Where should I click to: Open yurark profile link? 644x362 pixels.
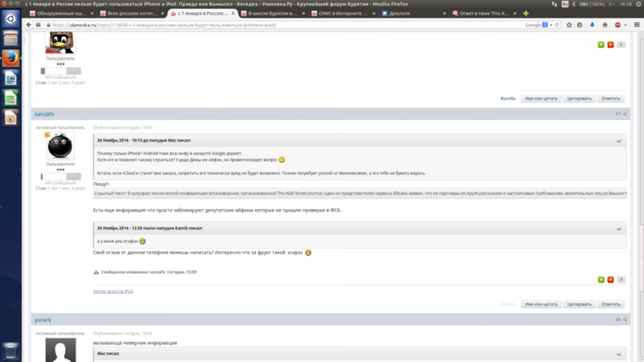pos(43,319)
